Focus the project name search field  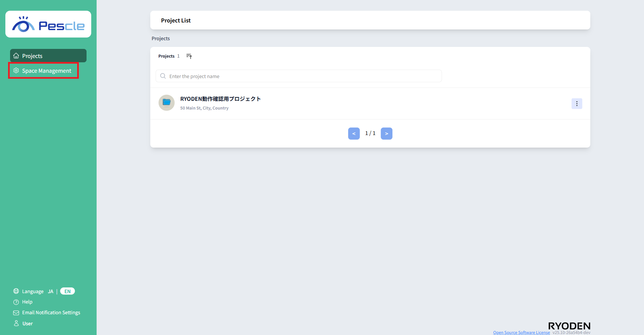[x=302, y=76]
